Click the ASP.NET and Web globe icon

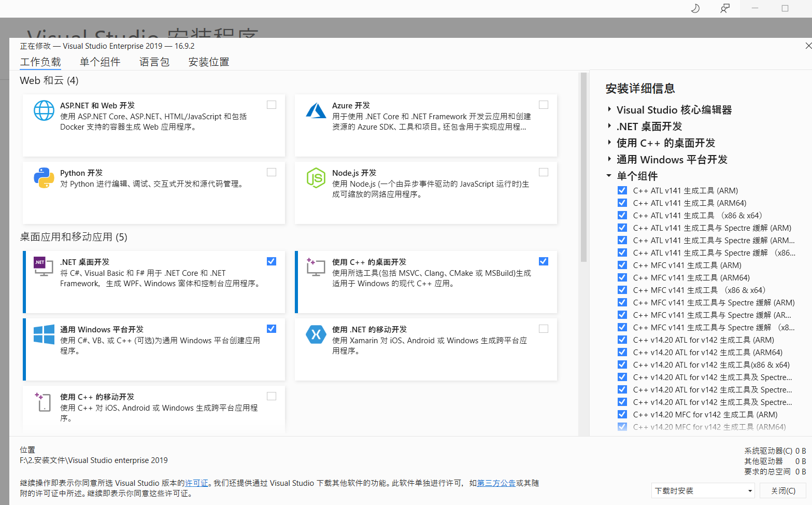(44, 110)
